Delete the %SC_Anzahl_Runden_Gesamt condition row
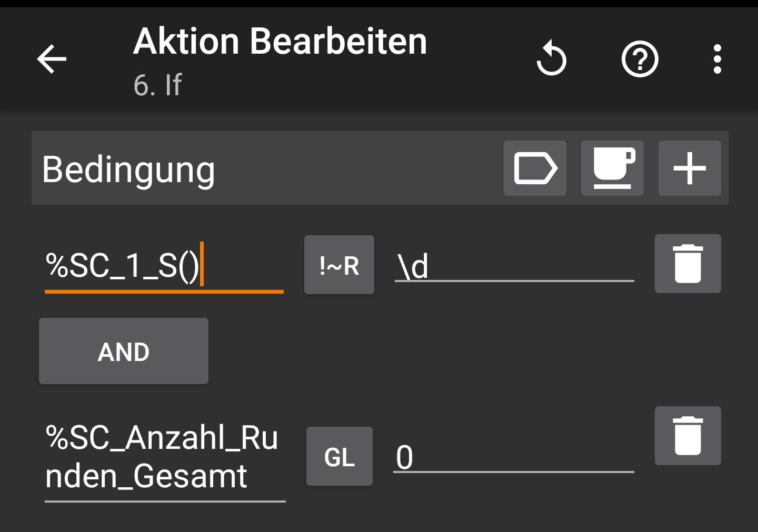 tap(687, 436)
